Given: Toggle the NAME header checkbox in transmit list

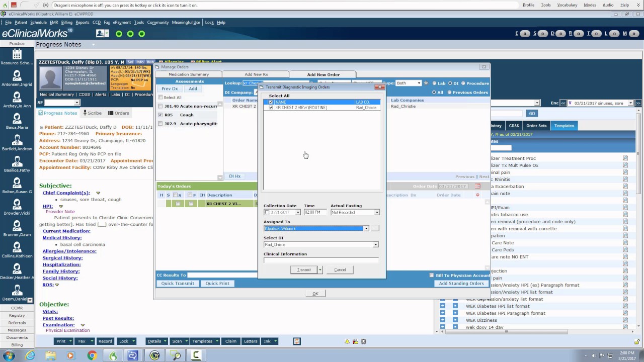Looking at the screenshot, I should click(x=271, y=102).
